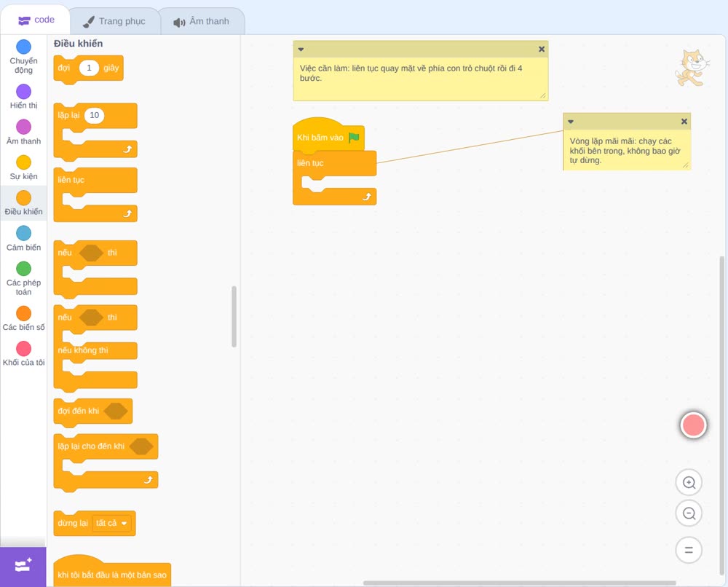Select the Sự kiện category circle
Viewport: 728px width, 587px height.
24,162
